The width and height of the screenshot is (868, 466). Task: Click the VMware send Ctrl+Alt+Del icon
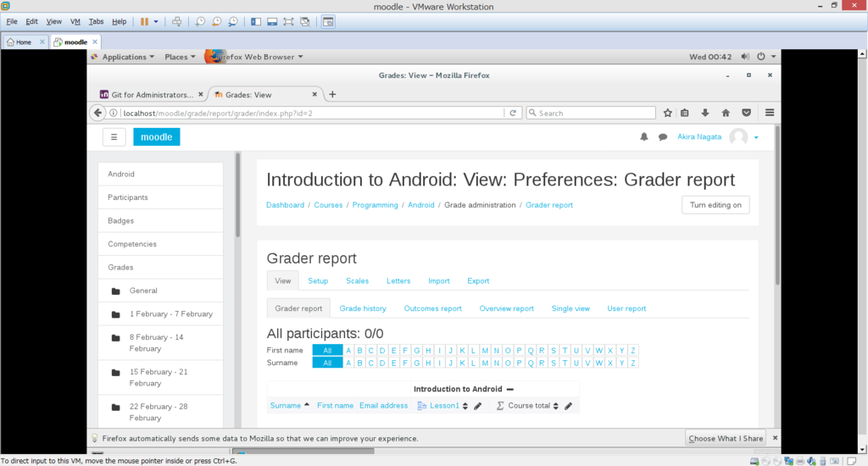(x=176, y=21)
